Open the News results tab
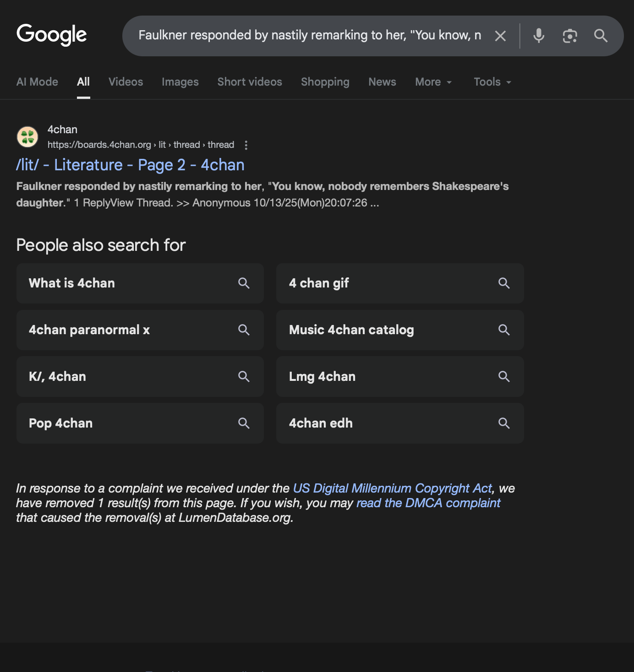 (382, 82)
